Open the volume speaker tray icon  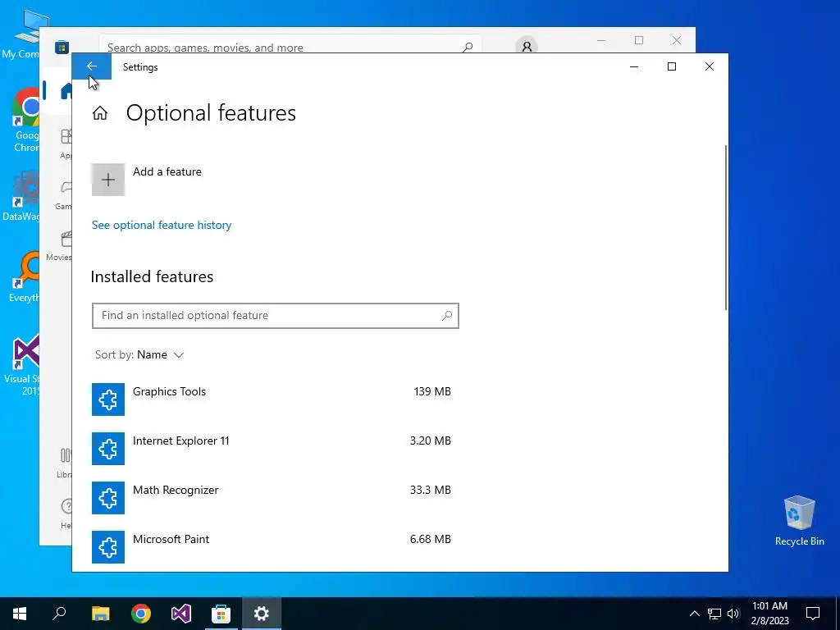coord(733,614)
